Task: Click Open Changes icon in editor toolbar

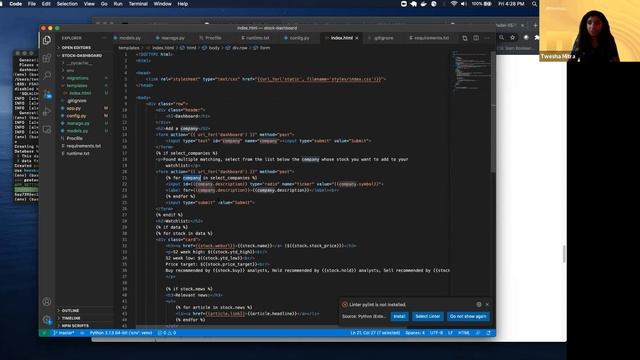Action: (465, 38)
